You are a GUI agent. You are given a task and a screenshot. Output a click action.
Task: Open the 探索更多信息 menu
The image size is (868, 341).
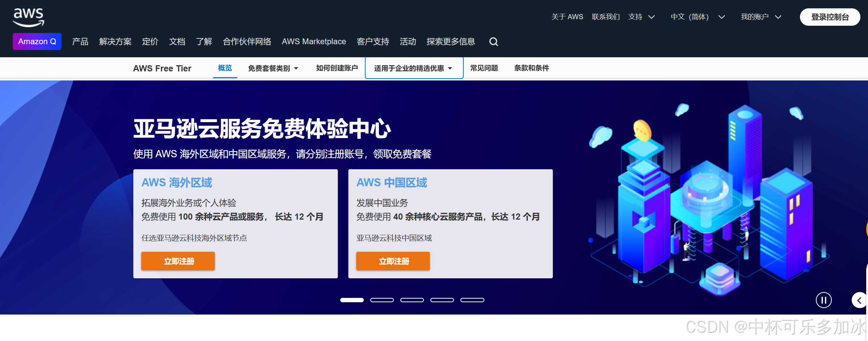coord(451,42)
